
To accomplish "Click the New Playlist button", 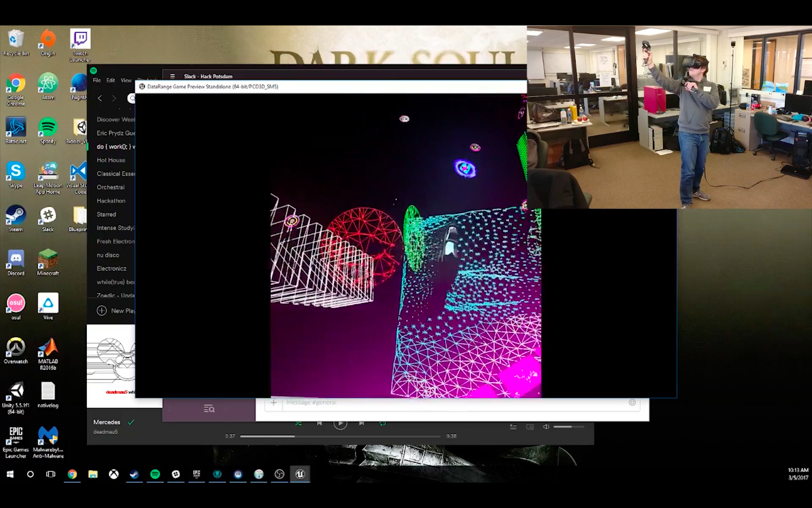I will pyautogui.click(x=116, y=310).
